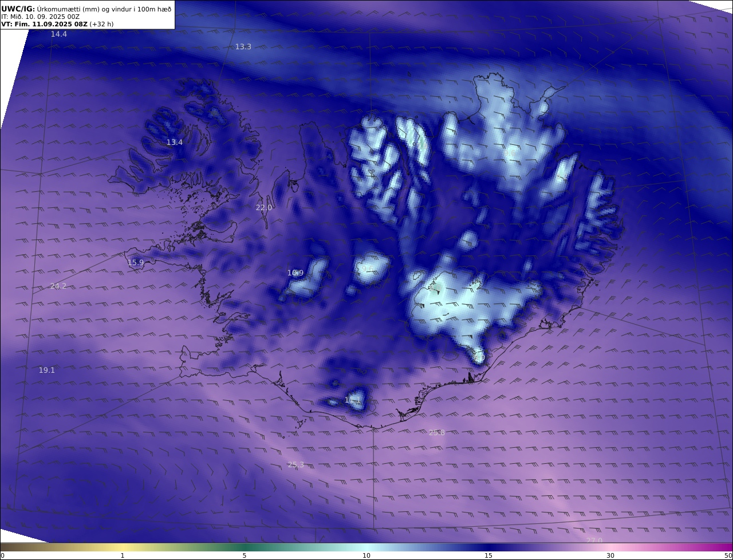Click the 'VT: Fim. 11.09.2025 08Z' line

coord(57,24)
